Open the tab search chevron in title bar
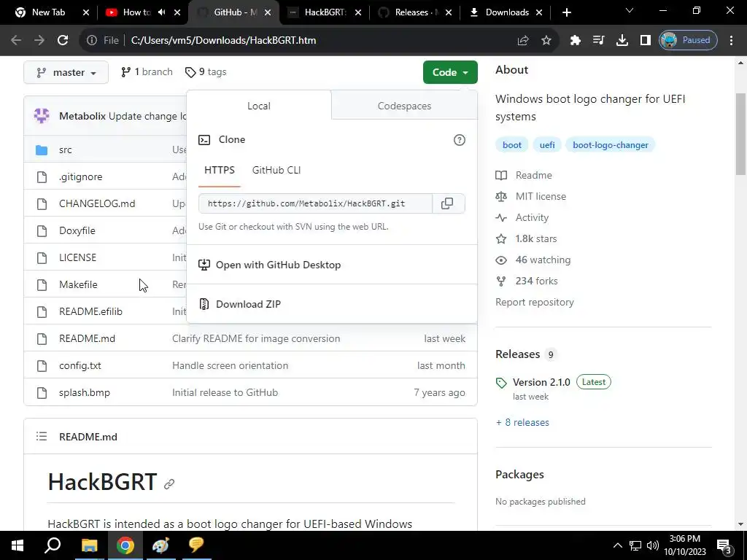Image resolution: width=747 pixels, height=560 pixels. pos(630,10)
